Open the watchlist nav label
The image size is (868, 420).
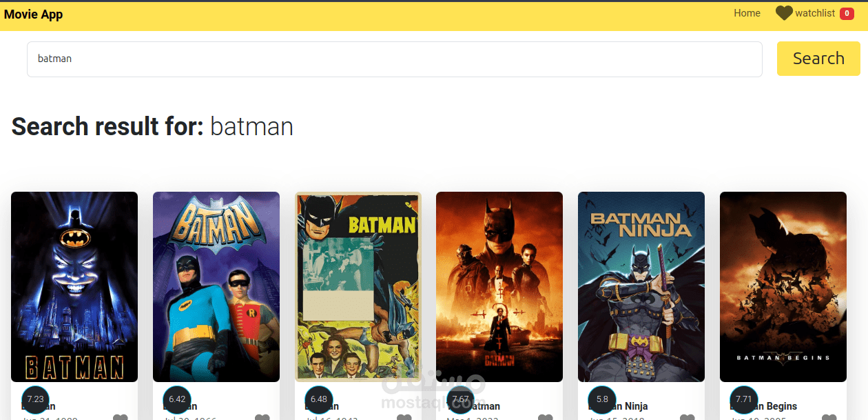pyautogui.click(x=815, y=13)
